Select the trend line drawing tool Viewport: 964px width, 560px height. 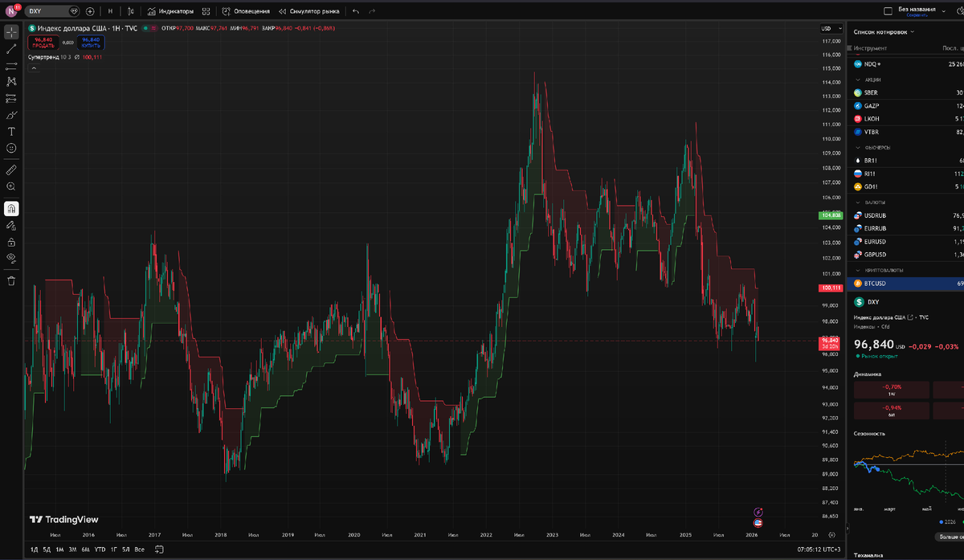(x=10, y=50)
